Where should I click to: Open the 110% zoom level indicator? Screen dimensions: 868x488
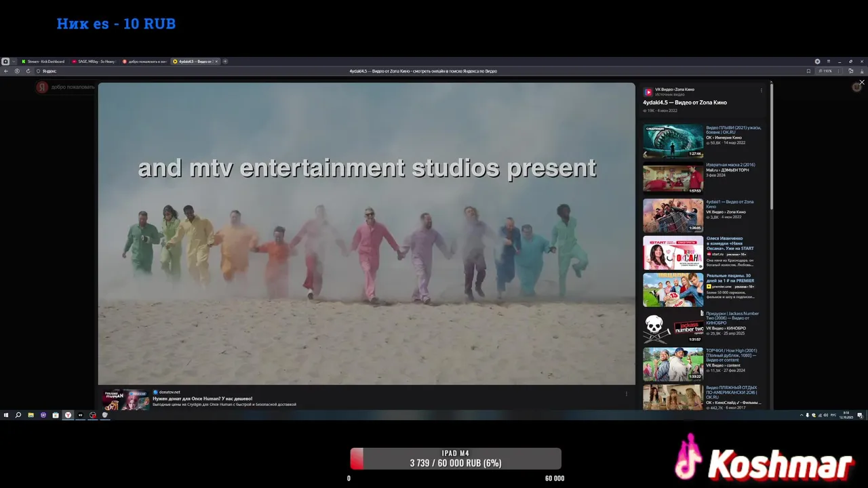(x=825, y=71)
